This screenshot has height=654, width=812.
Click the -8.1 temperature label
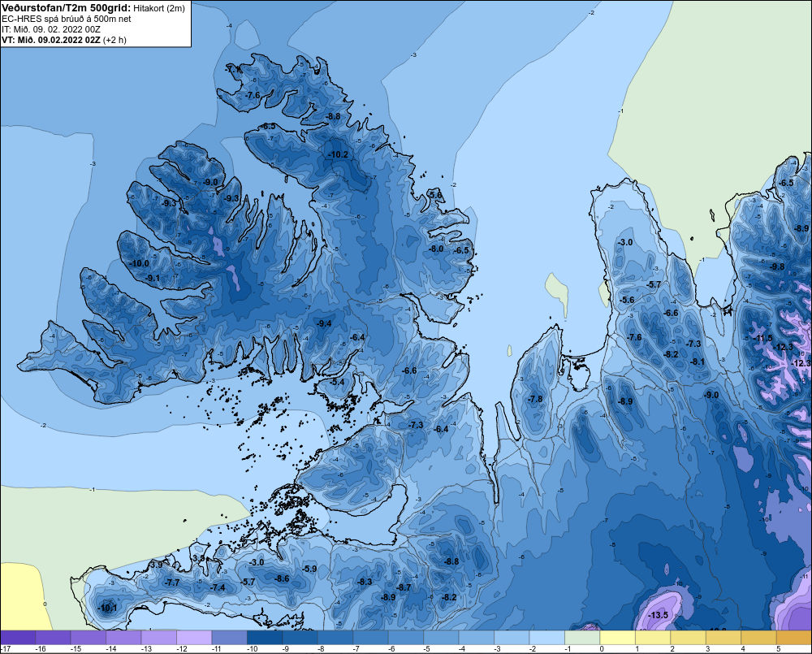click(x=698, y=362)
